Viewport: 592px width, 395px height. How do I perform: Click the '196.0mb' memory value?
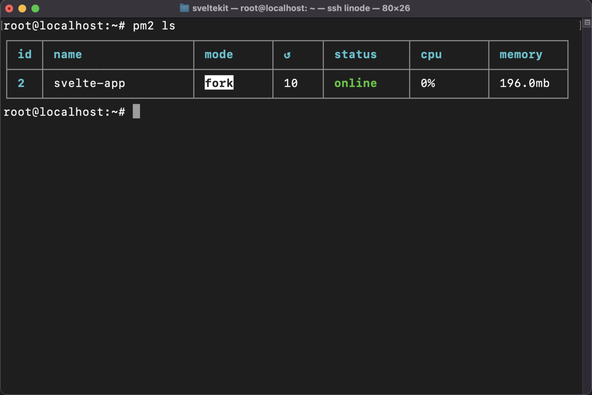pyautogui.click(x=524, y=83)
